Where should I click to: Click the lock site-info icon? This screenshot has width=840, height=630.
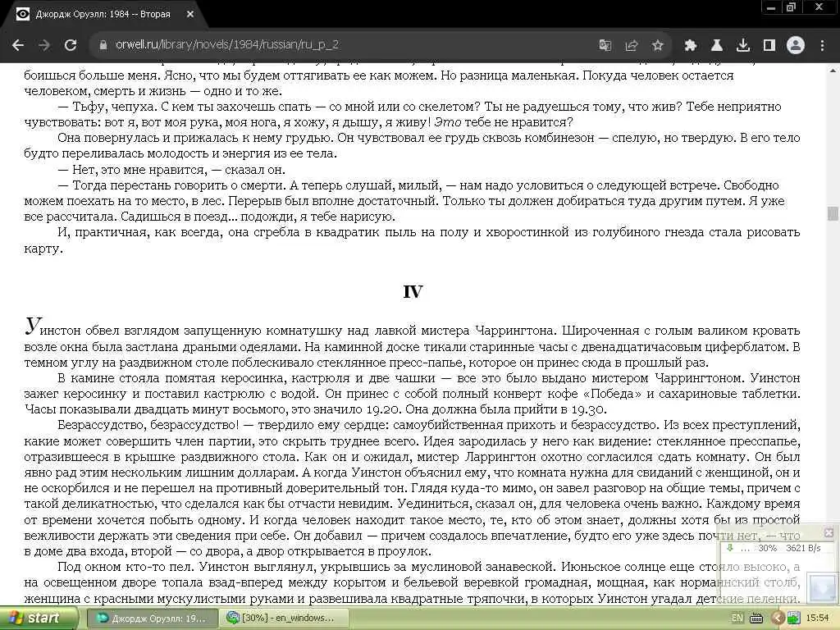(103, 45)
